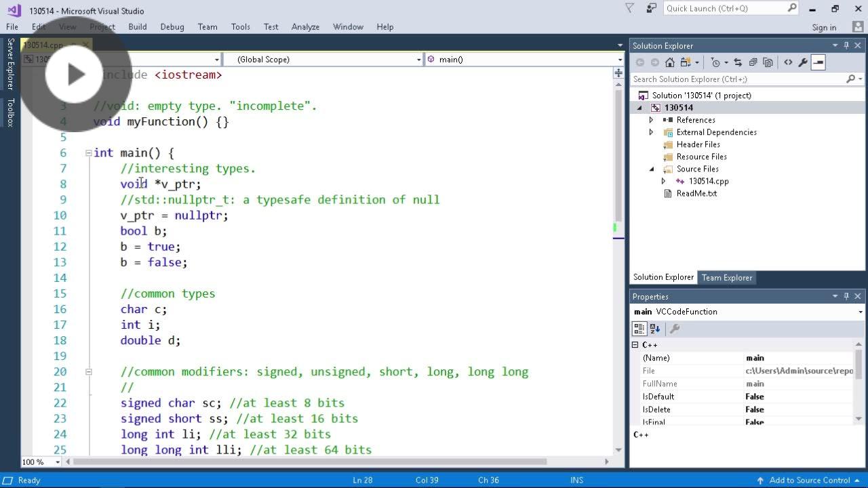Click Add to Source Control in status bar
Image resolution: width=868 pixels, height=488 pixels.
tap(810, 480)
